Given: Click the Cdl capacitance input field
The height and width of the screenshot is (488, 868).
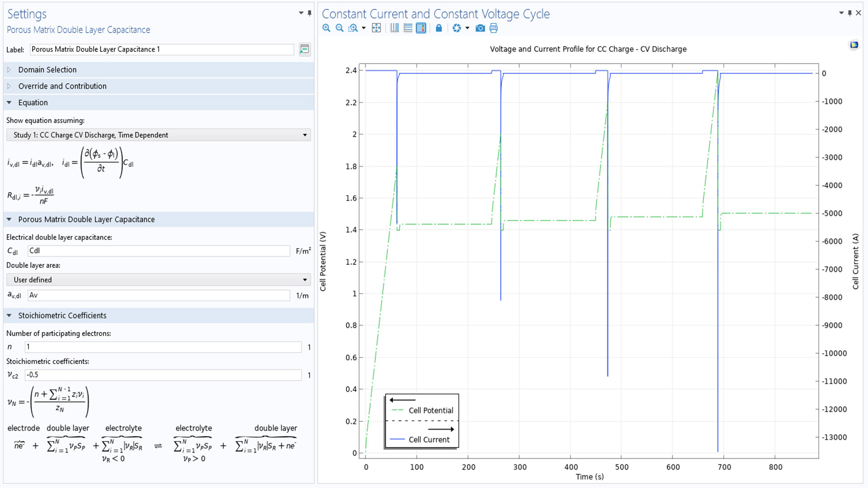Looking at the screenshot, I should point(158,251).
